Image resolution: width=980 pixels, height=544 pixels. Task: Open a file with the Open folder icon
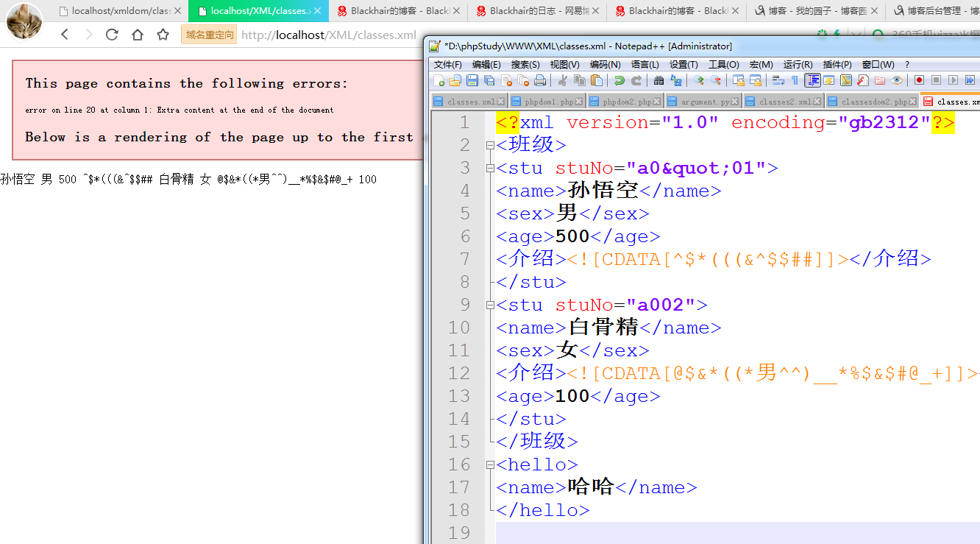pos(458,81)
